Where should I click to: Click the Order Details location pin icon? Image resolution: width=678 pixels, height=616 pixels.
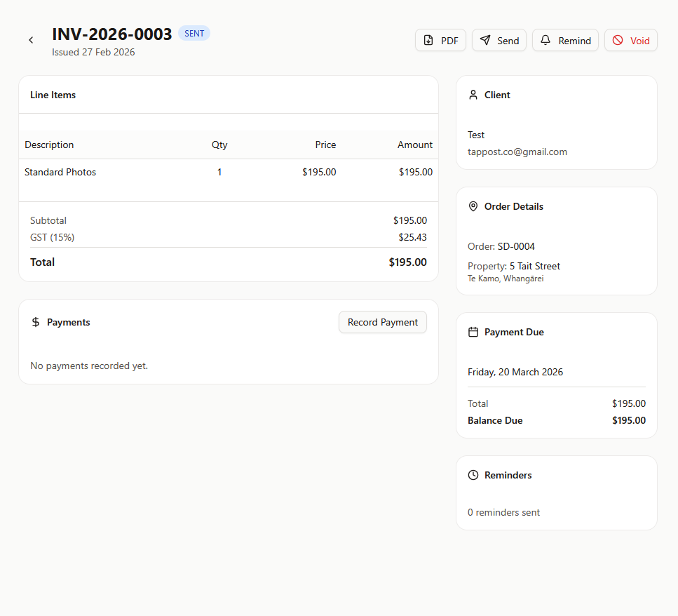(x=473, y=206)
